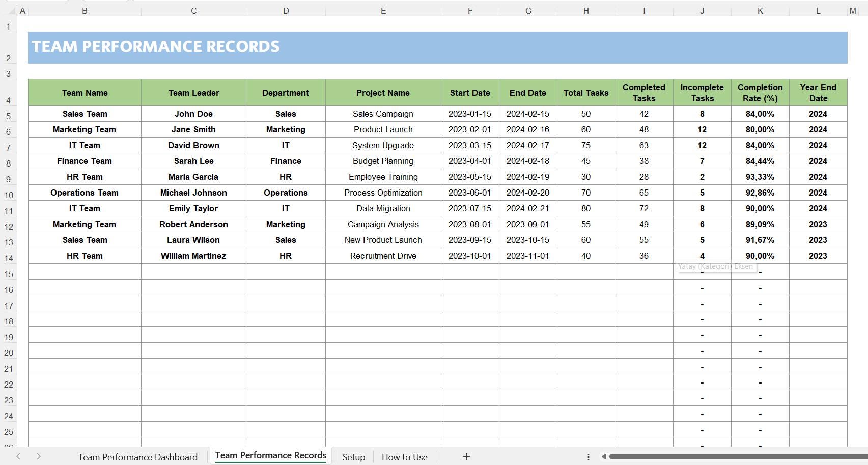Click the John Doe team leader cell
868x465 pixels.
[193, 114]
